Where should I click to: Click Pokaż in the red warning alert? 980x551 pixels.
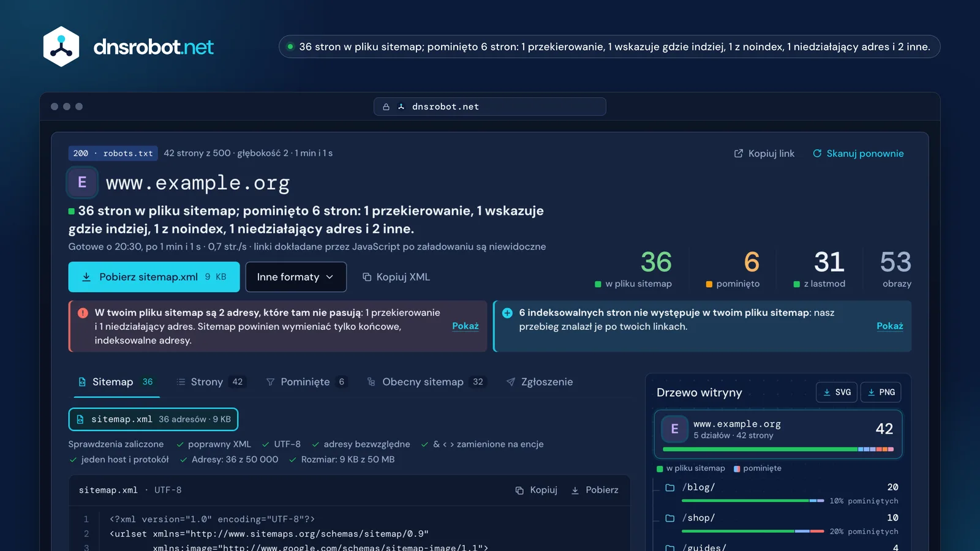pos(466,326)
